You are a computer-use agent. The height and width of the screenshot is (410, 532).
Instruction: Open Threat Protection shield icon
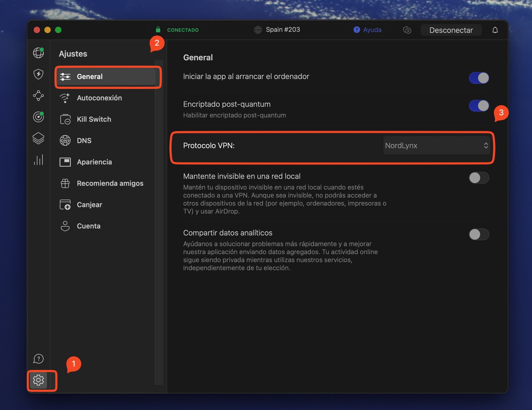click(x=38, y=74)
